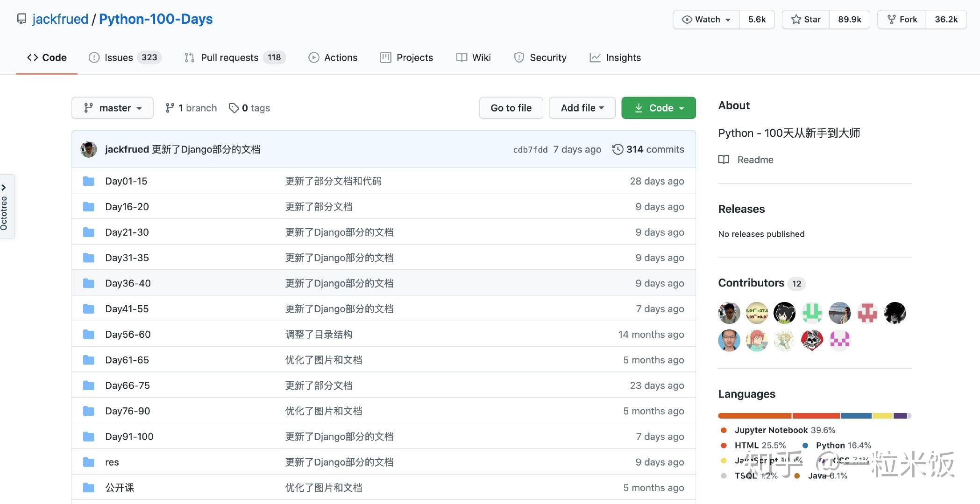The width and height of the screenshot is (980, 504).
Task: Click the Watch eye icon
Action: [x=687, y=19]
